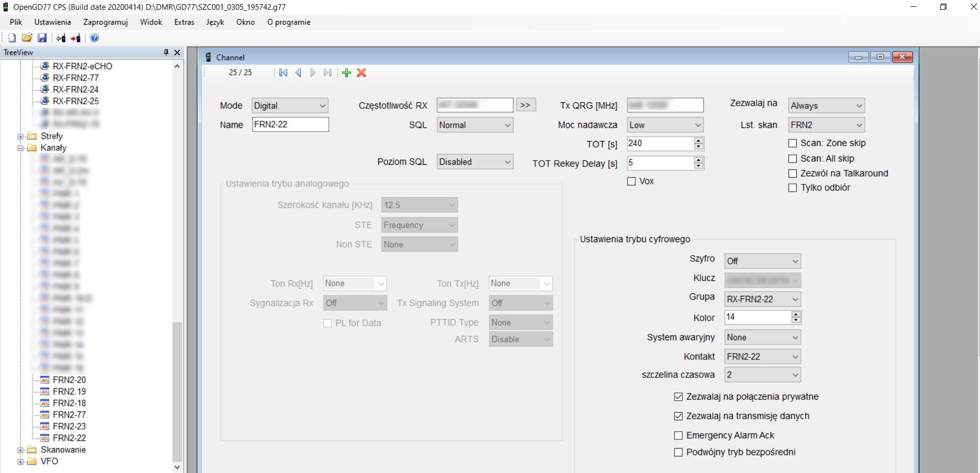Uncheck Zezwalaj na połączenia prywatne

679,397
